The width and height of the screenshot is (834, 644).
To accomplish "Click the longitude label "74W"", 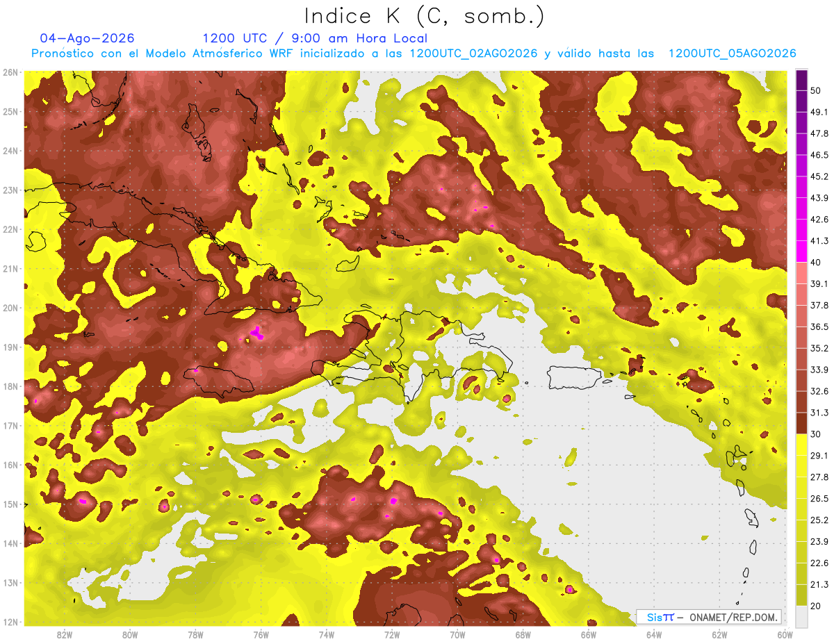I will click(327, 634).
